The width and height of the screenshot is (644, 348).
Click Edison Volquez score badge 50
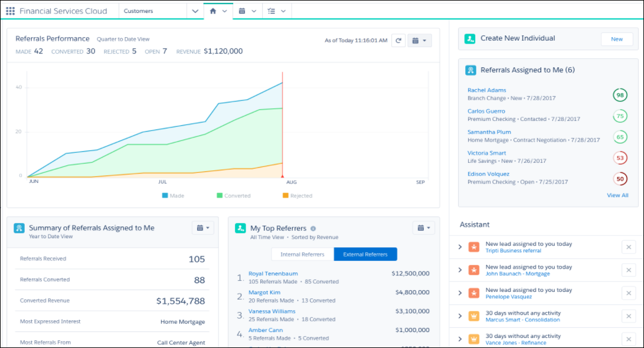coord(620,179)
